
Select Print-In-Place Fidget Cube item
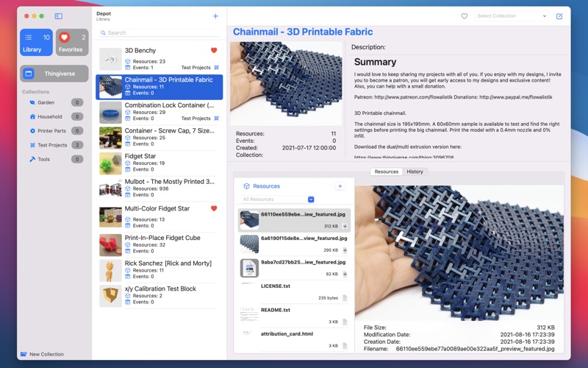[159, 244]
